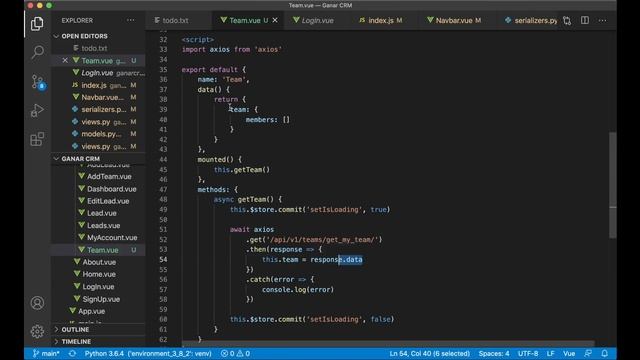The width and height of the screenshot is (640, 360).
Task: Click the editor vertical scrollbar thumb
Action: pos(613,185)
